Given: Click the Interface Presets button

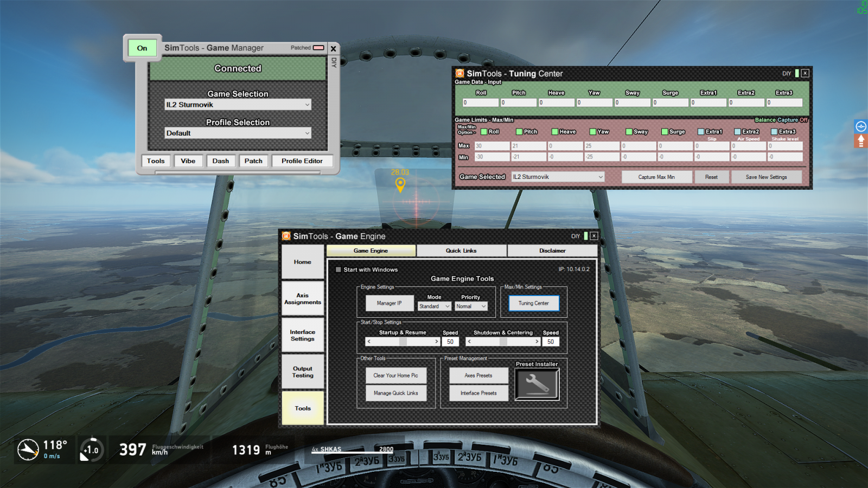Looking at the screenshot, I should click(x=478, y=393).
